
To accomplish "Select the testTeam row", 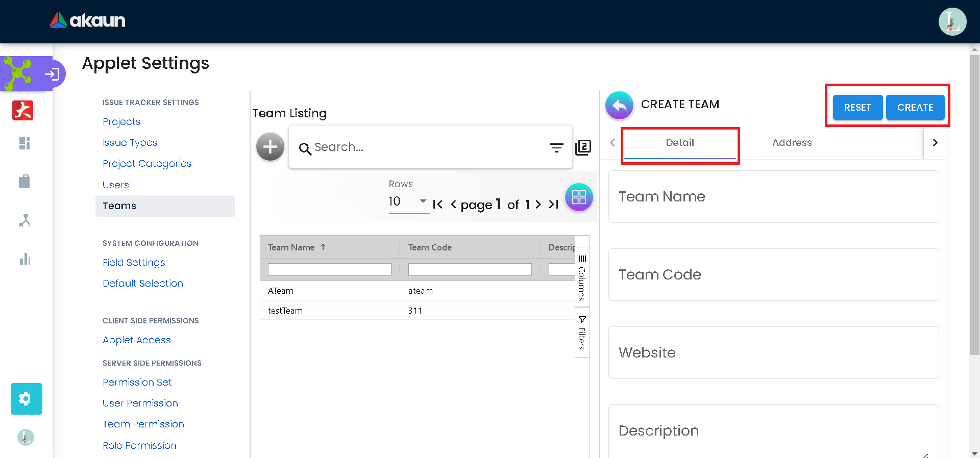I will [x=417, y=311].
